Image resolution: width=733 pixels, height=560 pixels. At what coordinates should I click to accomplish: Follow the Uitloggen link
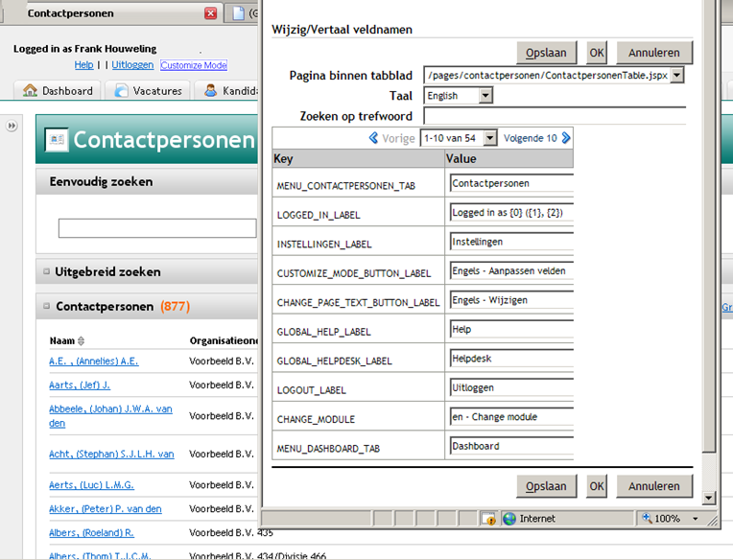(132, 65)
